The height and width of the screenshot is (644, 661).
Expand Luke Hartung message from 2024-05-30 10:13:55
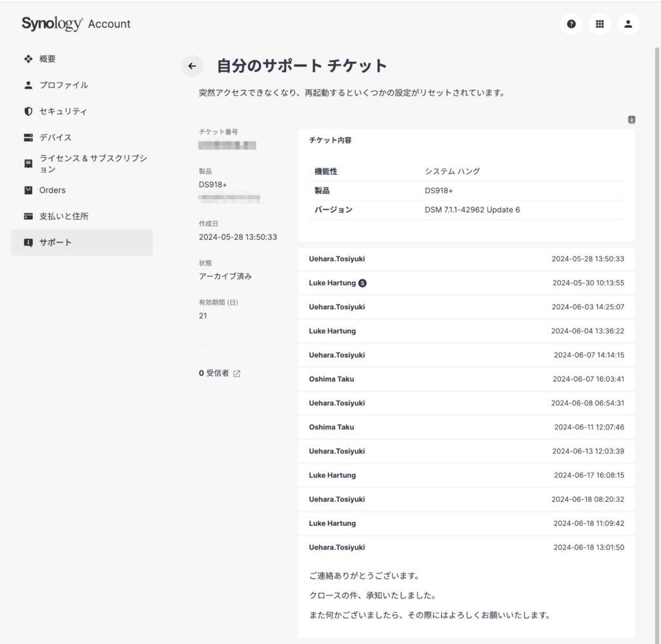click(x=466, y=283)
